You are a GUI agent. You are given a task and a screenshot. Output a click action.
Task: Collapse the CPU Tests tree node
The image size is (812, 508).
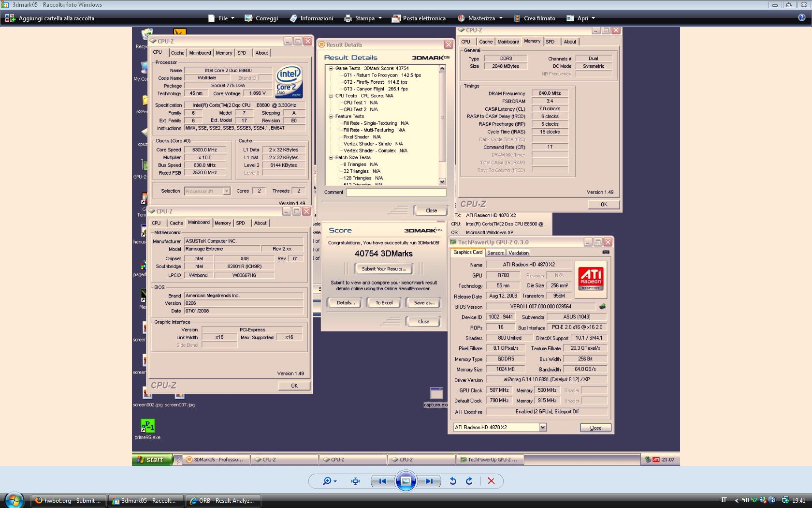coord(331,96)
